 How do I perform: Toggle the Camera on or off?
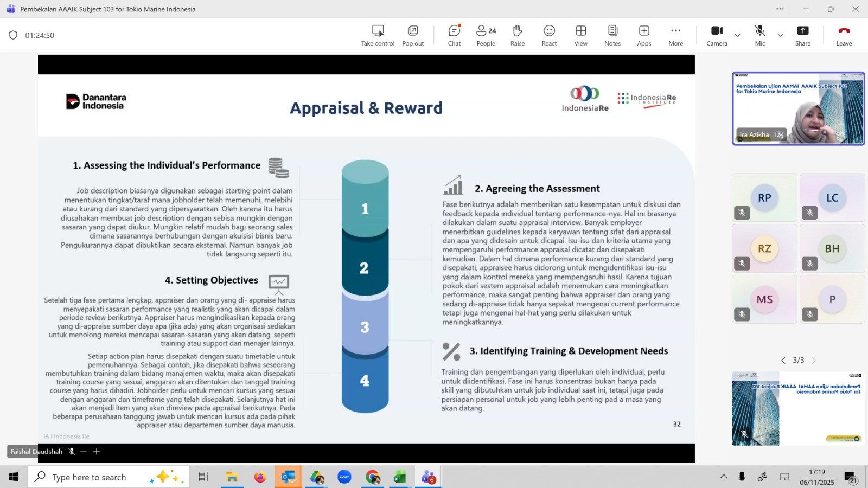[717, 35]
